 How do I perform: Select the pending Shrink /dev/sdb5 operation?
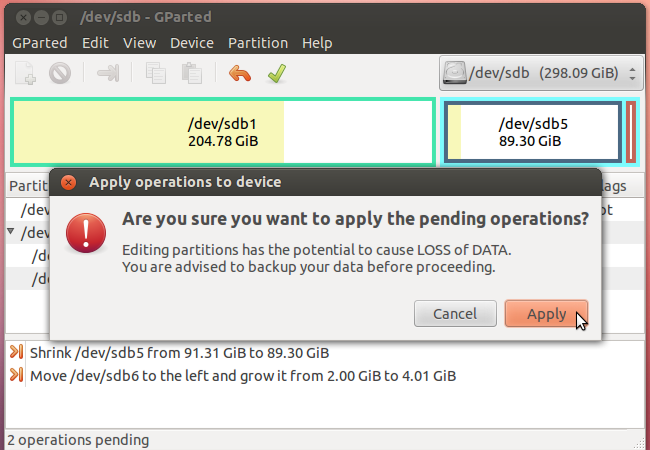click(180, 352)
